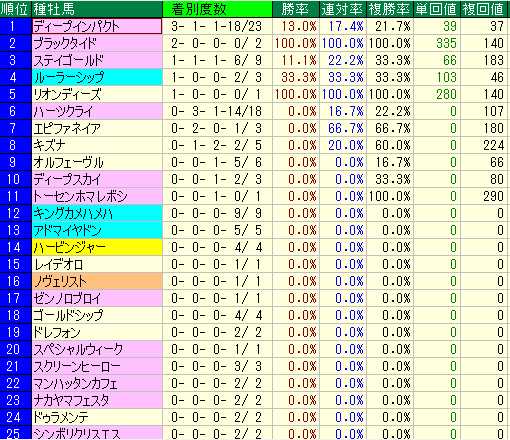The image size is (510, 440).
Task: Select the ハーツクライ sire name
Action: pos(97,111)
